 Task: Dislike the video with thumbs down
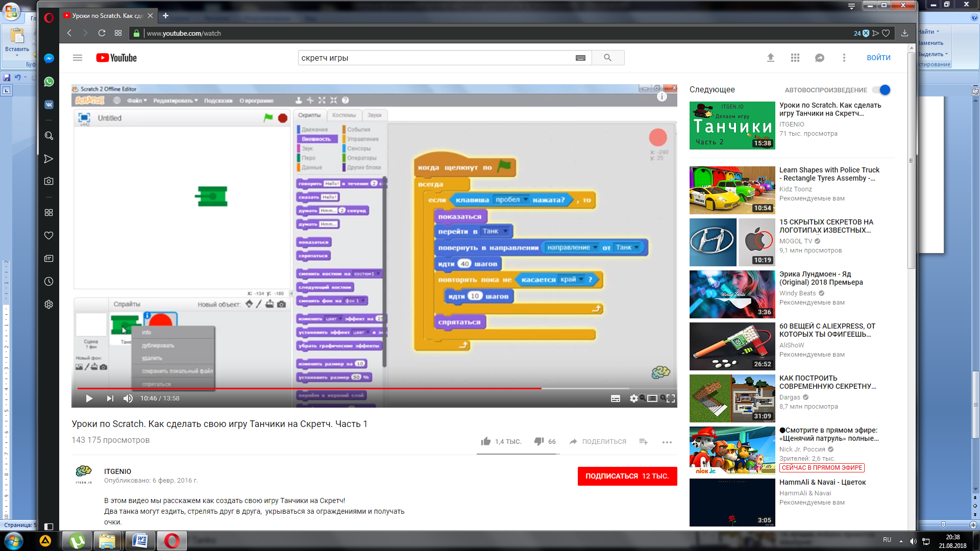(539, 441)
